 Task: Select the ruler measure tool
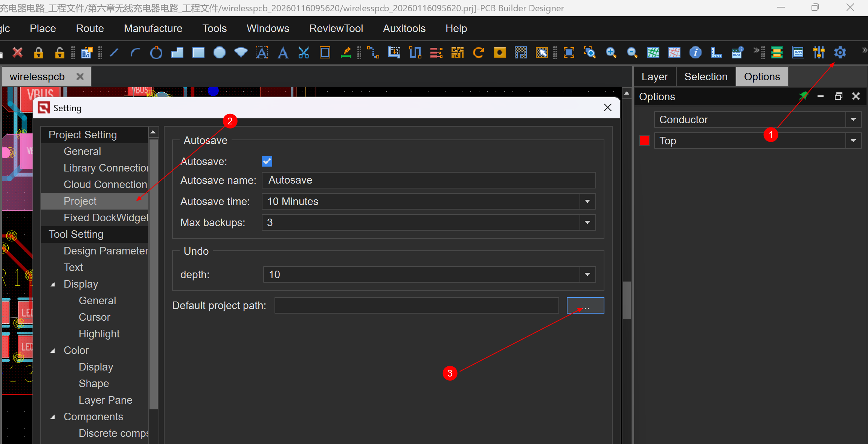coord(716,52)
